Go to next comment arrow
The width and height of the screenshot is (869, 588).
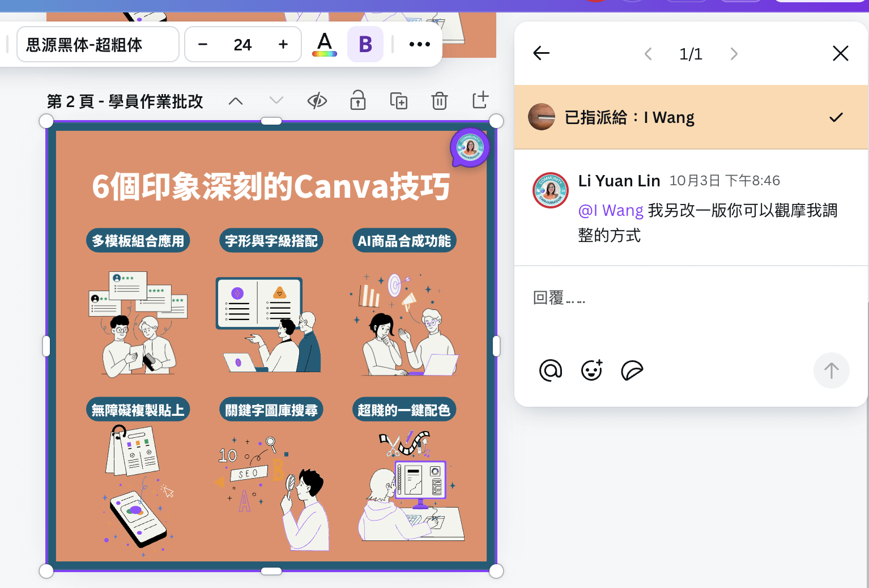click(734, 54)
